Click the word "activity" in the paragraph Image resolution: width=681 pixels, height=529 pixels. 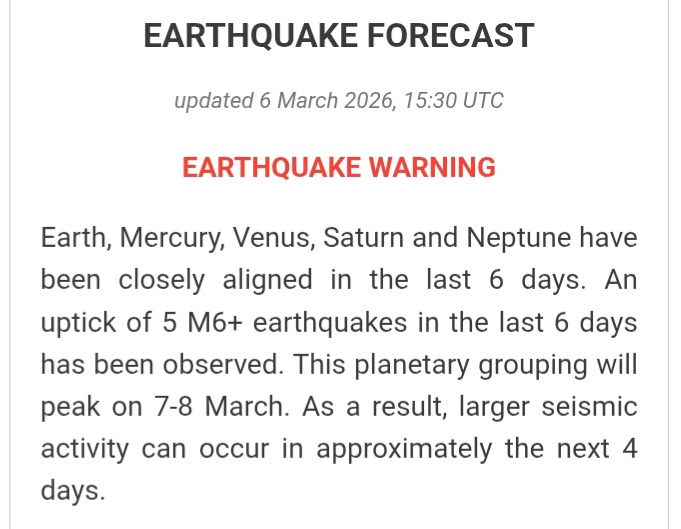85,448
